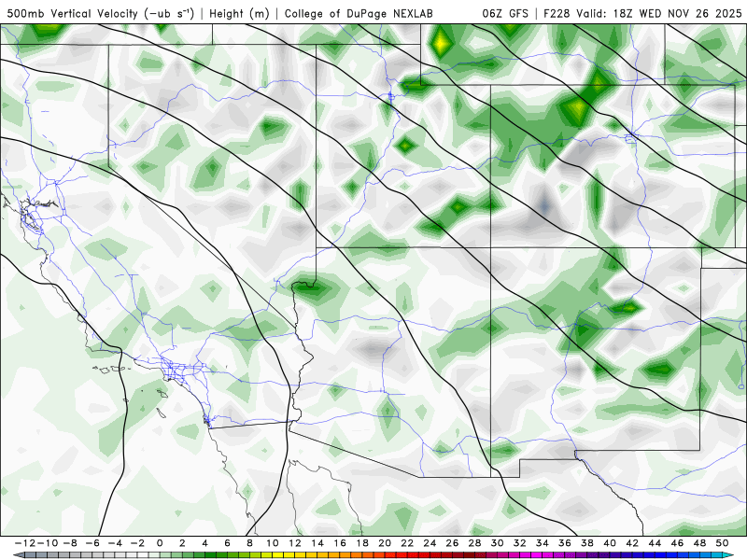Click the "50" colorbar label
The width and height of the screenshot is (747, 560).
(722, 543)
